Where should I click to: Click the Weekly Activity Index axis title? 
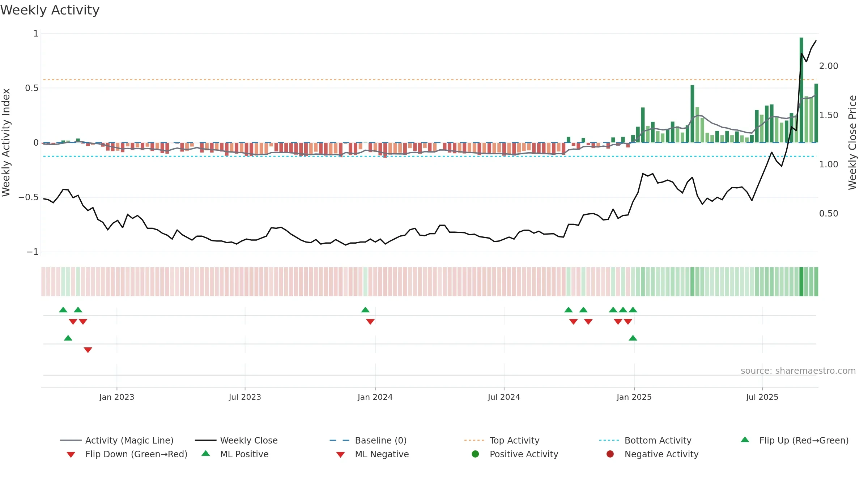pos(6,142)
